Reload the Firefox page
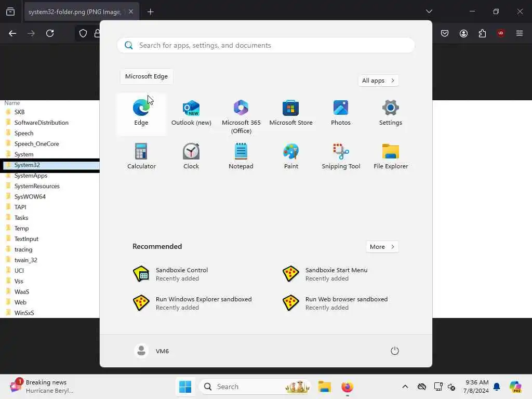 pos(50,33)
